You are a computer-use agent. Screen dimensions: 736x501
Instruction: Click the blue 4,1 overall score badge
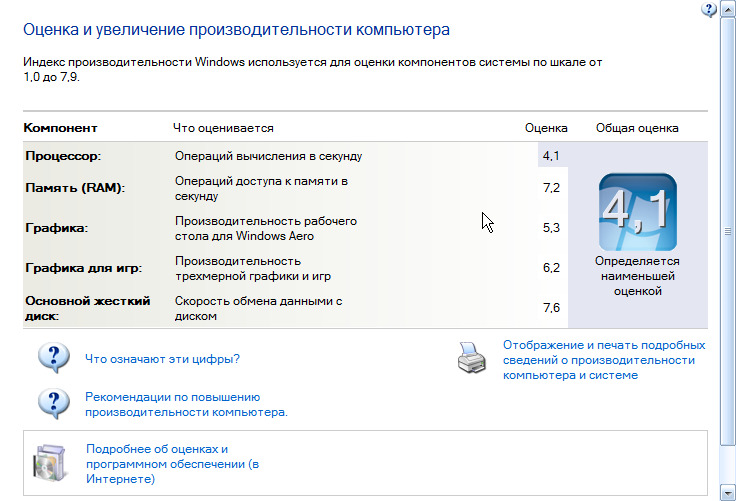[637, 212]
